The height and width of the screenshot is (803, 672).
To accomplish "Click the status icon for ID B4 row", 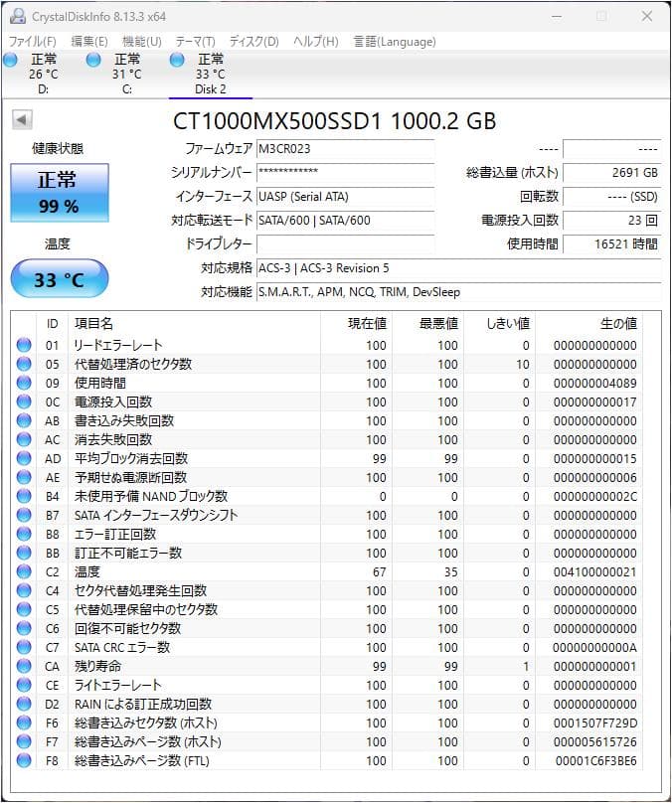I will pyautogui.click(x=24, y=496).
